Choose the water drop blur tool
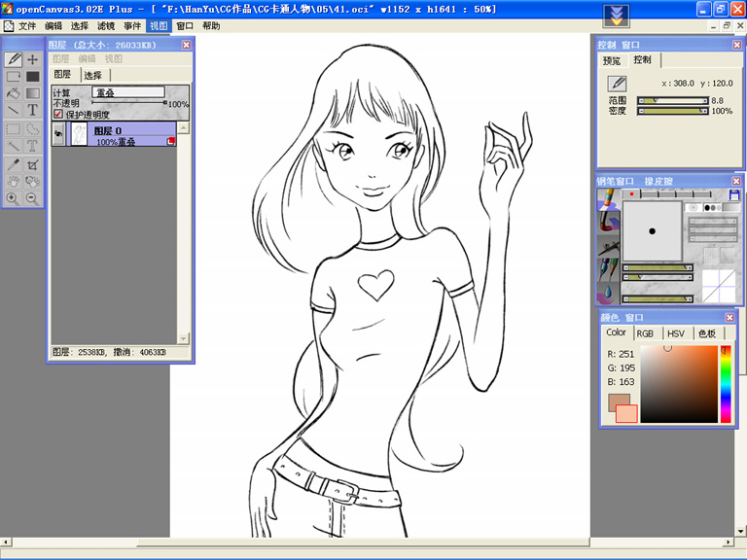The width and height of the screenshot is (747, 560). 608,293
